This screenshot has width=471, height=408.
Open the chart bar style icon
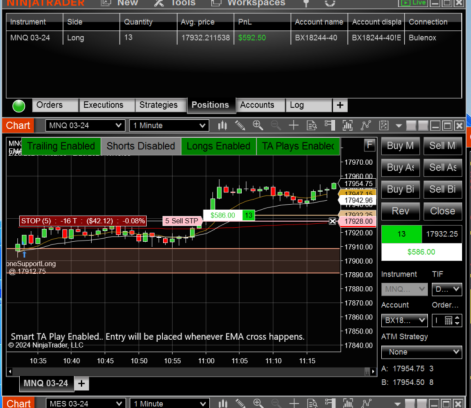pos(222,126)
